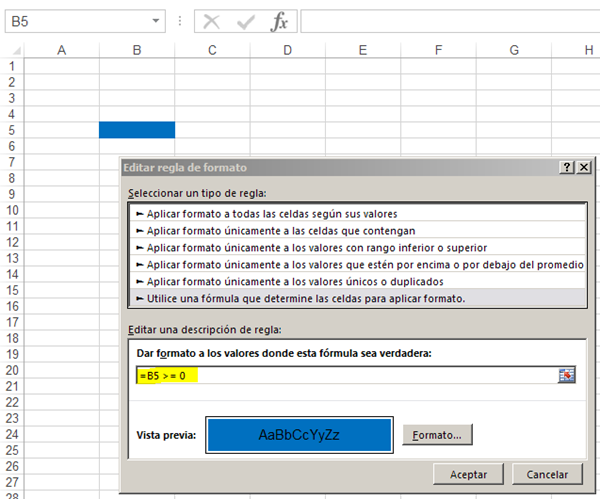Select column G header
This screenshot has height=499, width=600.
(x=514, y=50)
